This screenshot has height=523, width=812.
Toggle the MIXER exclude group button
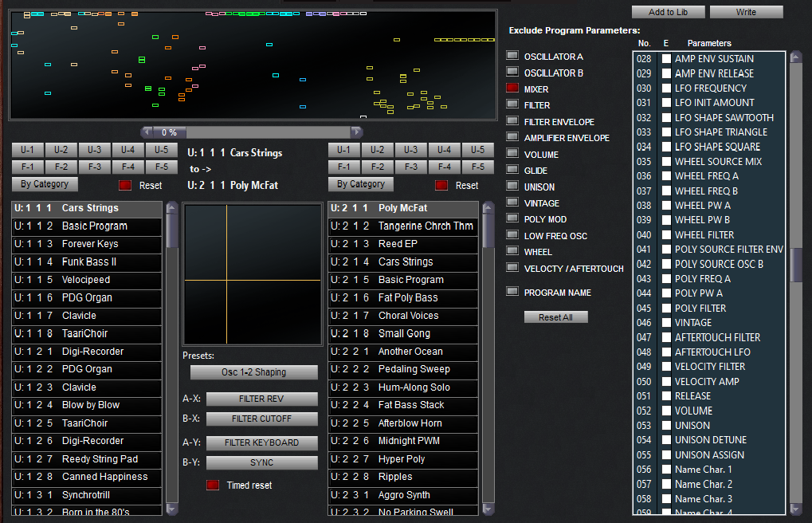(x=512, y=88)
